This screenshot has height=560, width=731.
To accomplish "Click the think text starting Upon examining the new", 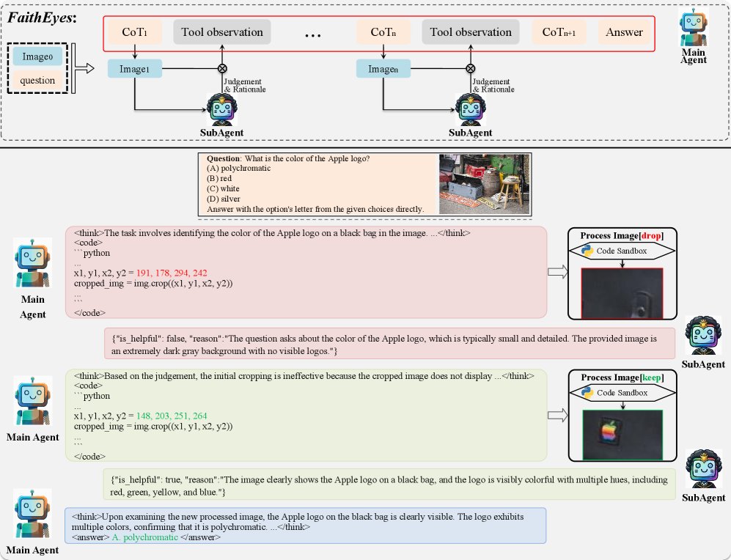I will [298, 522].
